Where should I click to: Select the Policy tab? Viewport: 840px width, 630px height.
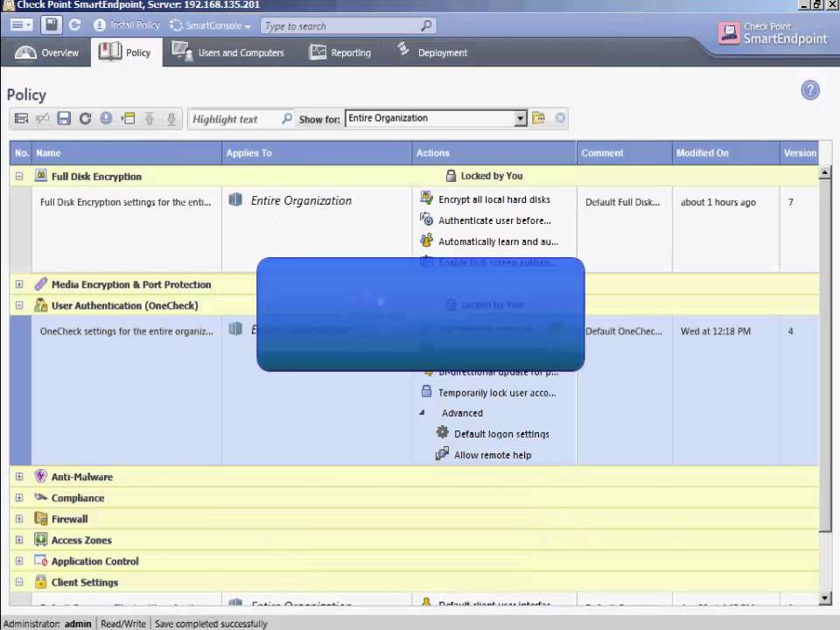click(126, 52)
